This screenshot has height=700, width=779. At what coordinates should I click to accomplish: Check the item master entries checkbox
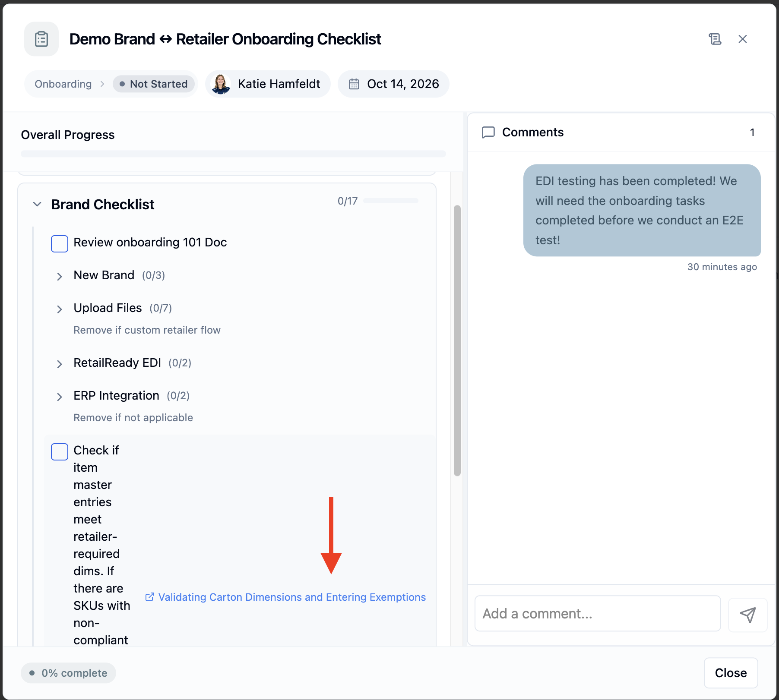click(x=60, y=452)
